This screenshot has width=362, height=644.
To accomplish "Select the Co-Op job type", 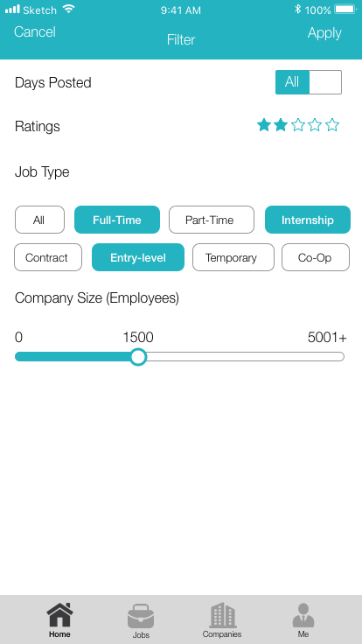I will pos(316,257).
